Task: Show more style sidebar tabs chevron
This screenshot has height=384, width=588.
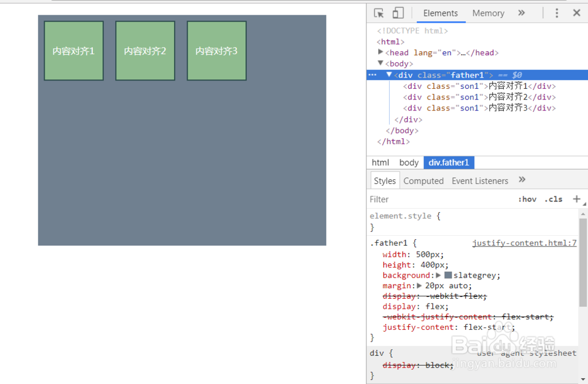Action: pos(522,179)
